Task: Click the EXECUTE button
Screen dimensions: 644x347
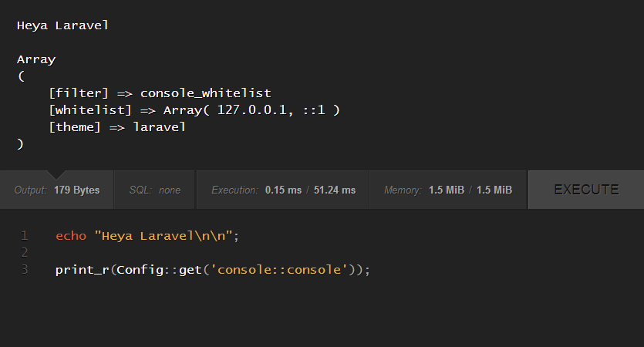Action: pos(585,190)
